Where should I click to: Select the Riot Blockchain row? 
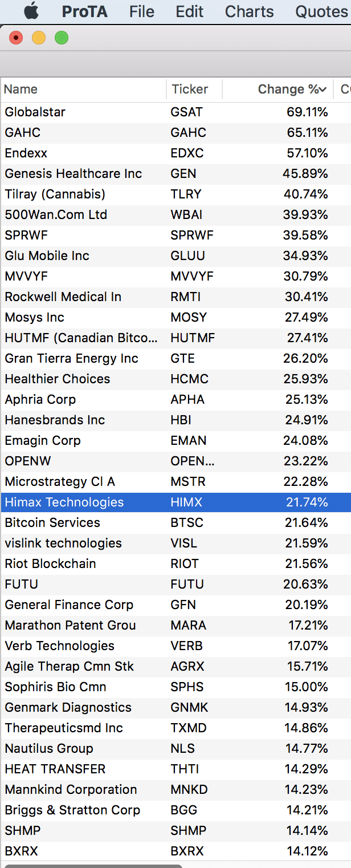click(175, 564)
